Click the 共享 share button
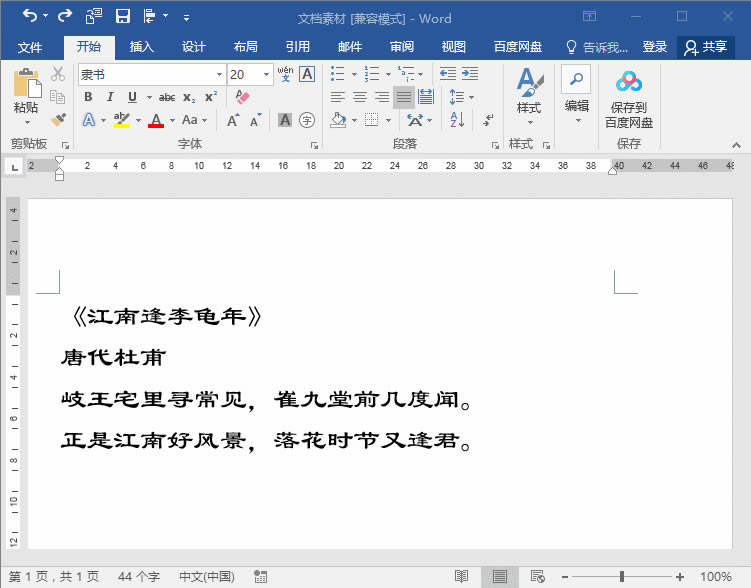 point(705,47)
